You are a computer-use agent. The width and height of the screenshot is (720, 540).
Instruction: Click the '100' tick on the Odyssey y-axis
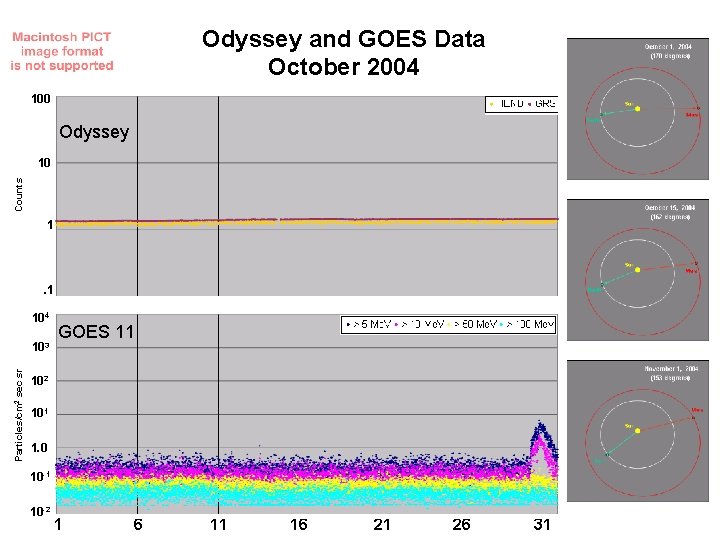[41, 99]
